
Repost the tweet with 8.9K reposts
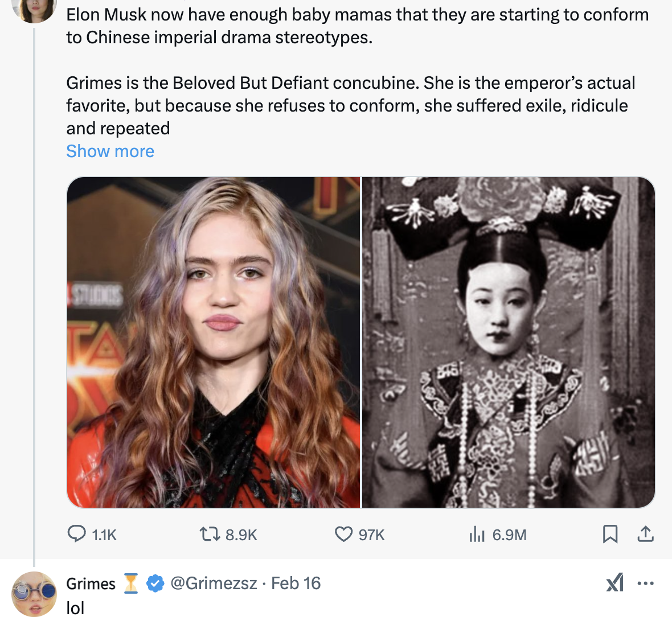(207, 534)
